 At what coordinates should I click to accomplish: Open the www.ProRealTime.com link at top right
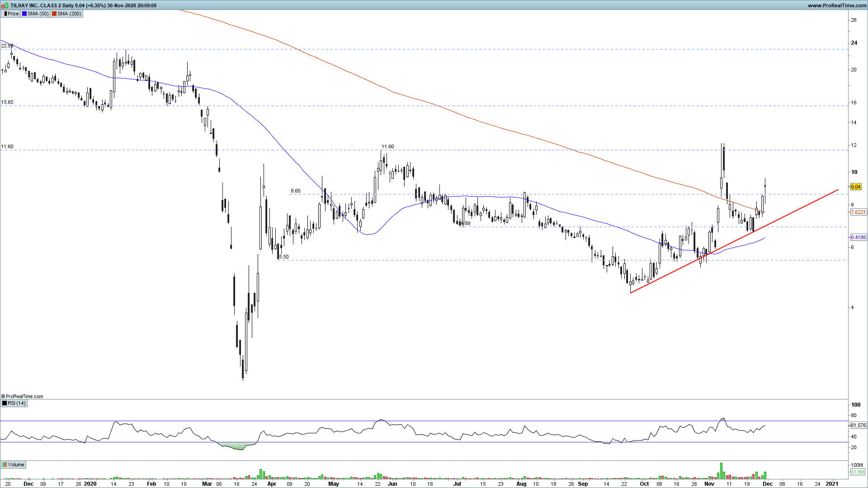[x=836, y=5]
